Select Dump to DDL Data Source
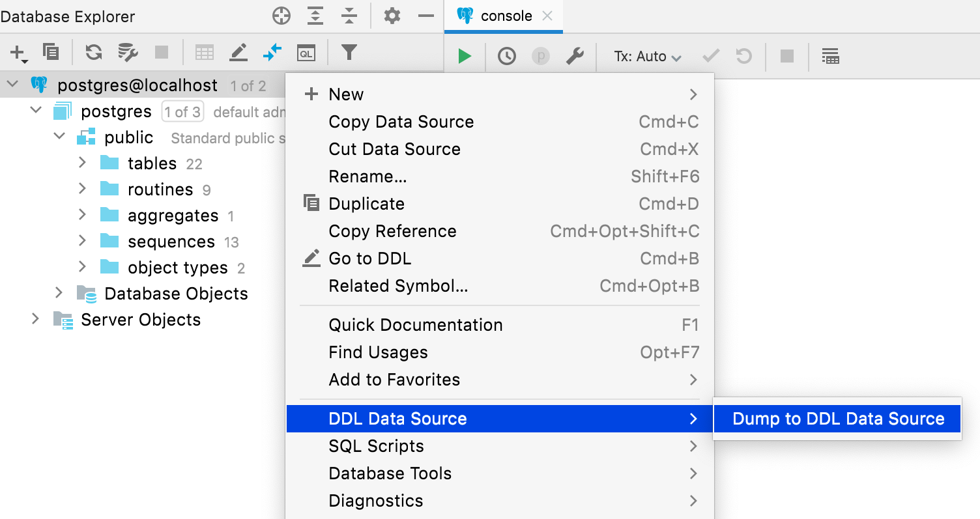 point(838,419)
